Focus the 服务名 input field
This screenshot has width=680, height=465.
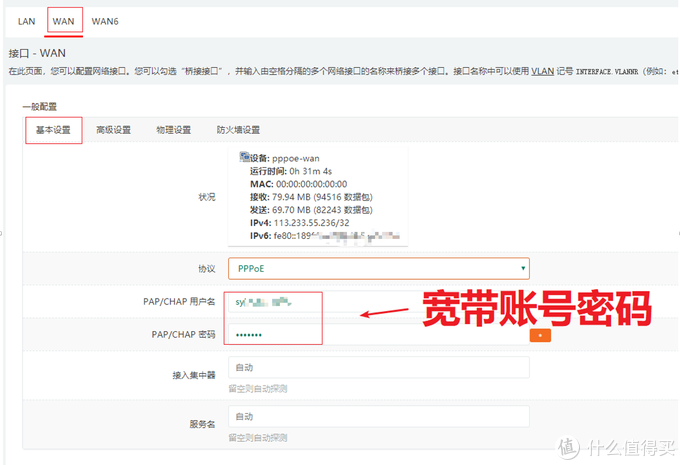coord(379,416)
